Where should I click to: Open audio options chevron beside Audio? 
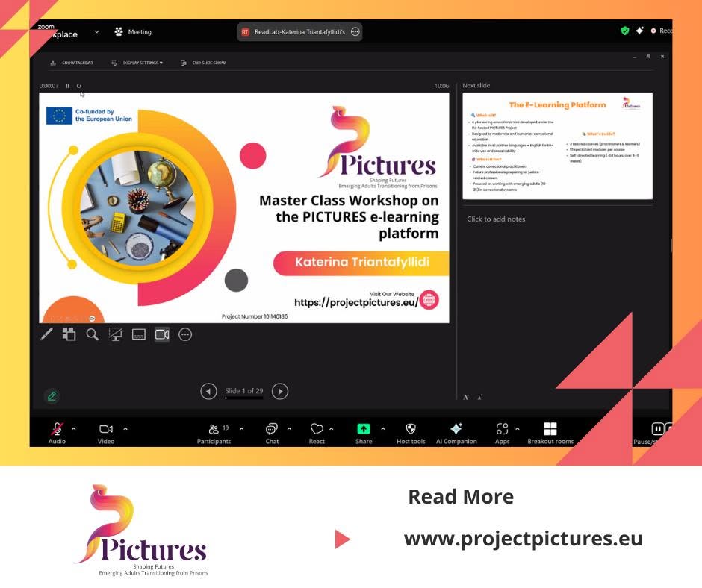[73, 429]
